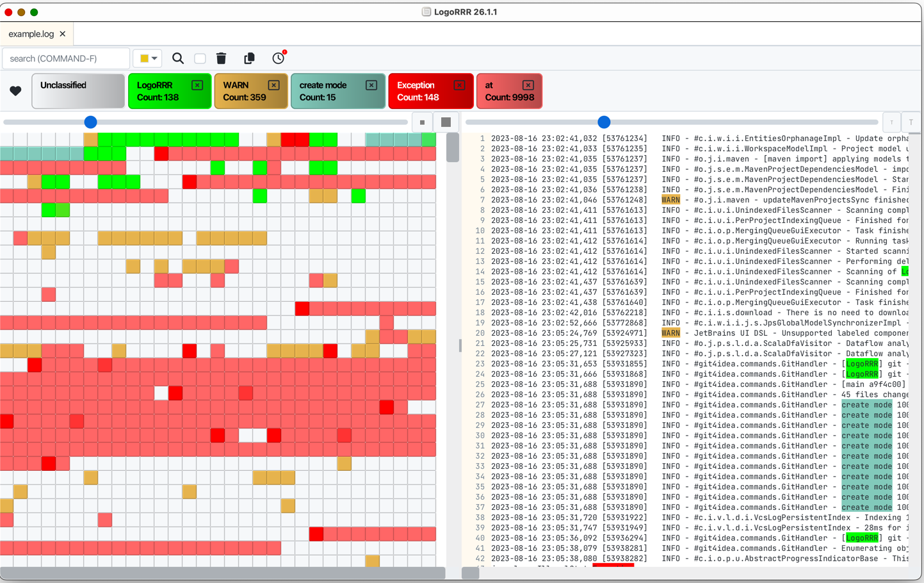Focus the search (COMMAND-F) field
Screen dimensions: 924x583
point(67,58)
